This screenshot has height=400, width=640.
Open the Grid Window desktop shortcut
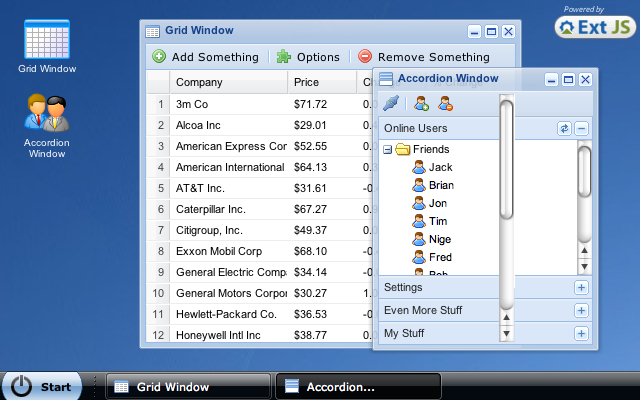pyautogui.click(x=47, y=46)
